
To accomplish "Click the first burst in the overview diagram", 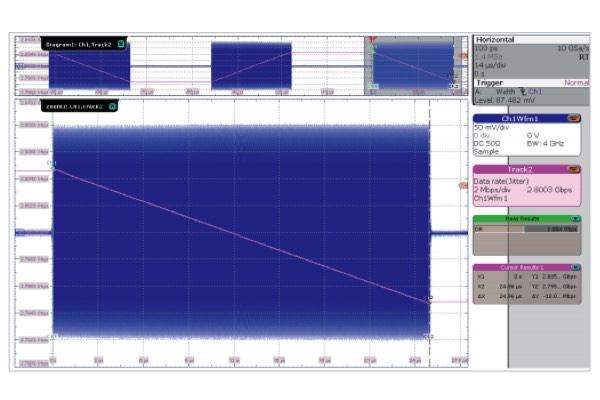I will click(90, 66).
